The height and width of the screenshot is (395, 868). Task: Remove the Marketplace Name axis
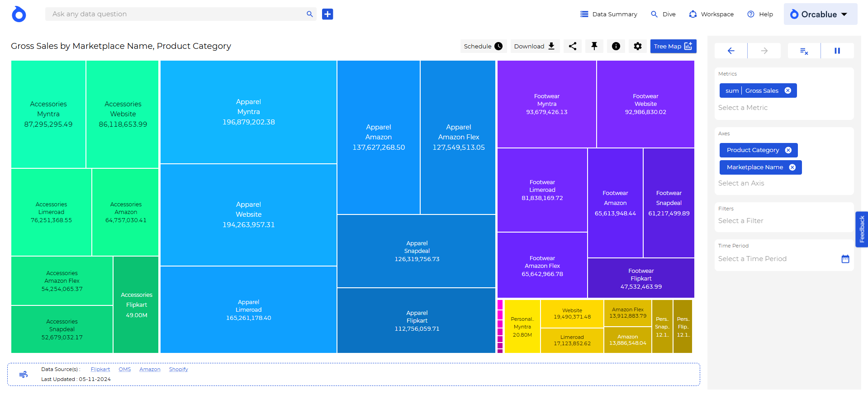point(792,167)
